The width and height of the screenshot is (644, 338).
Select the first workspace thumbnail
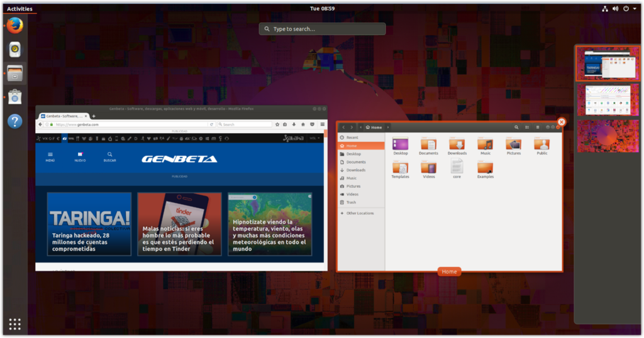pyautogui.click(x=608, y=63)
